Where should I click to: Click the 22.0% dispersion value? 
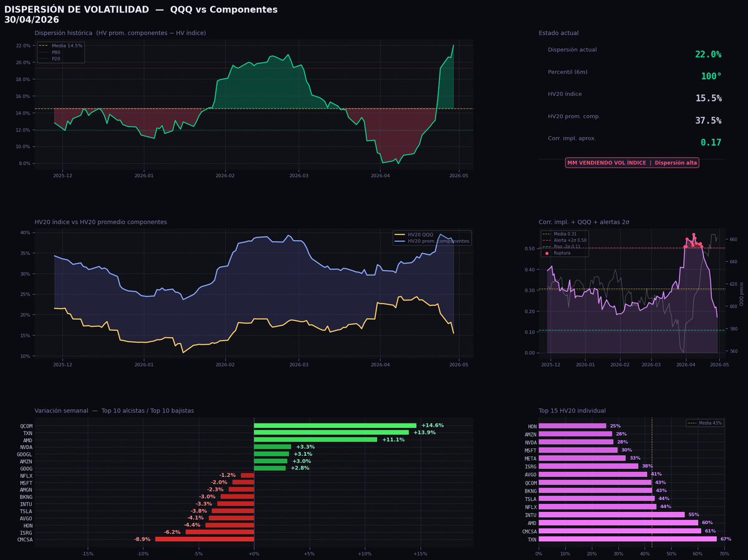[708, 55]
